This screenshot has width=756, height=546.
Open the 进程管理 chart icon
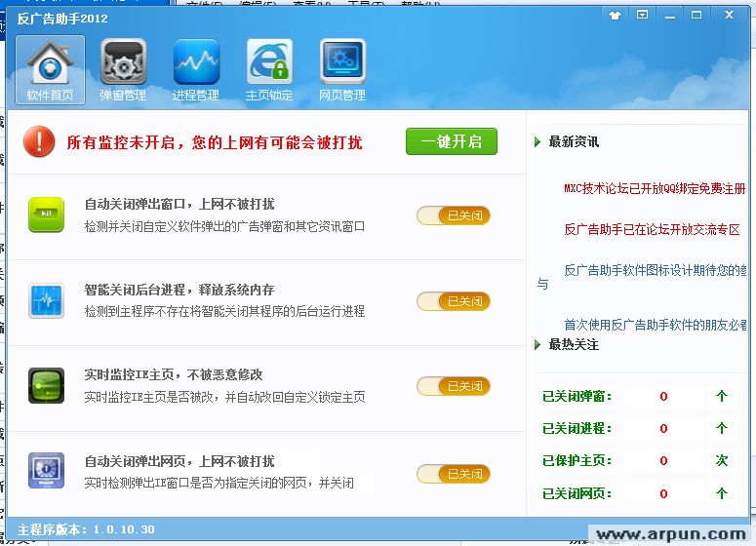click(x=196, y=70)
